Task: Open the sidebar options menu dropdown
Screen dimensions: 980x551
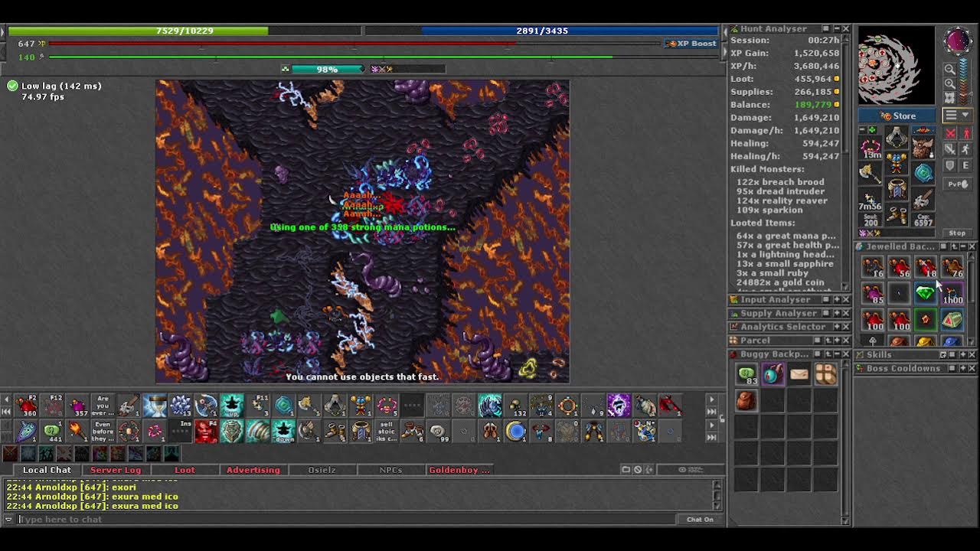Action: [x=958, y=115]
